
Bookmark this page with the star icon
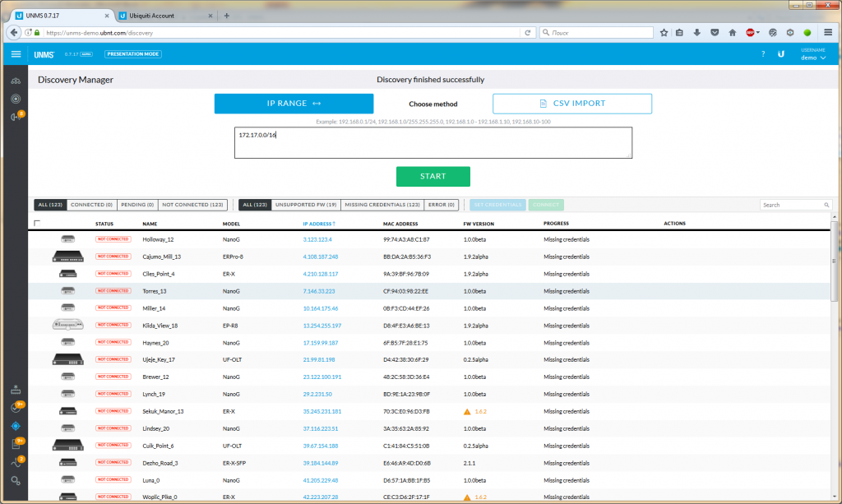[x=664, y=33]
